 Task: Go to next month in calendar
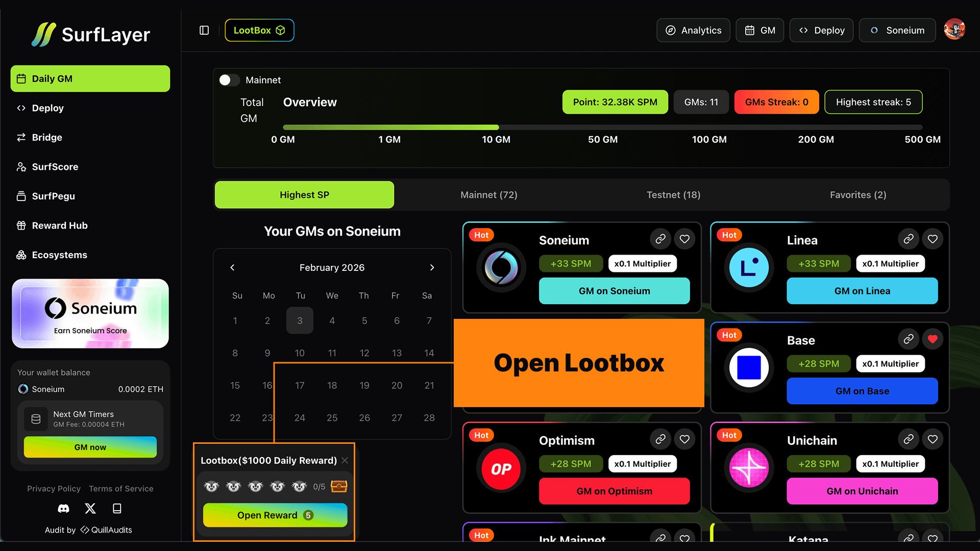[432, 267]
